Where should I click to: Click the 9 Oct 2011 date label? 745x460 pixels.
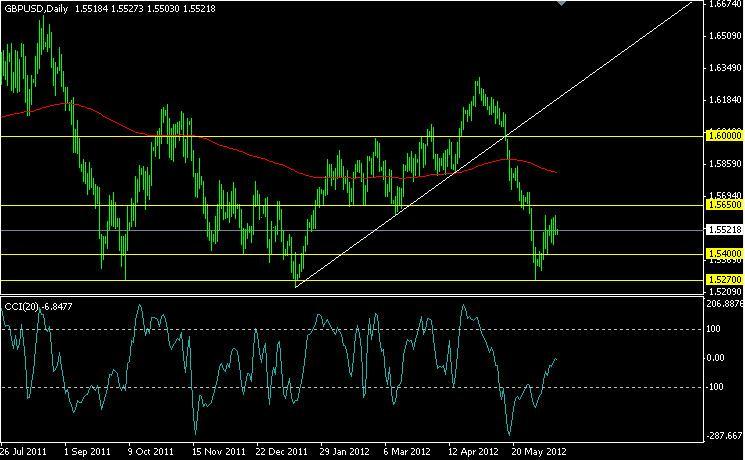(150, 451)
